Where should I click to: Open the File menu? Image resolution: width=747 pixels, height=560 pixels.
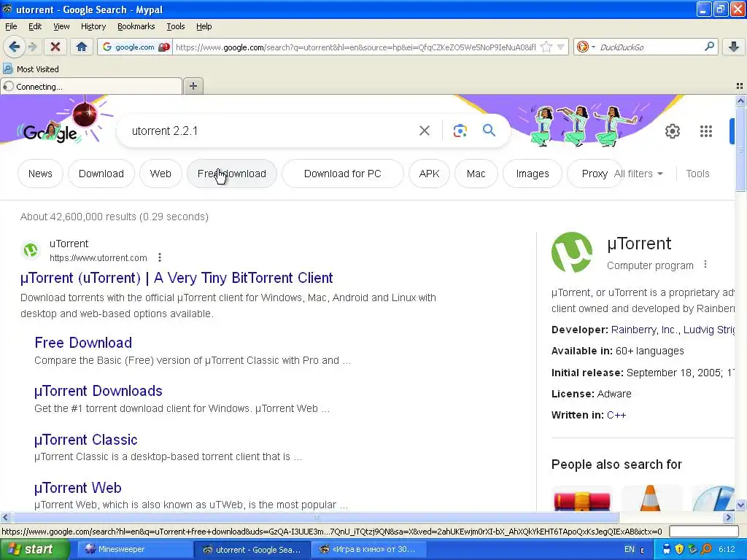(x=11, y=26)
